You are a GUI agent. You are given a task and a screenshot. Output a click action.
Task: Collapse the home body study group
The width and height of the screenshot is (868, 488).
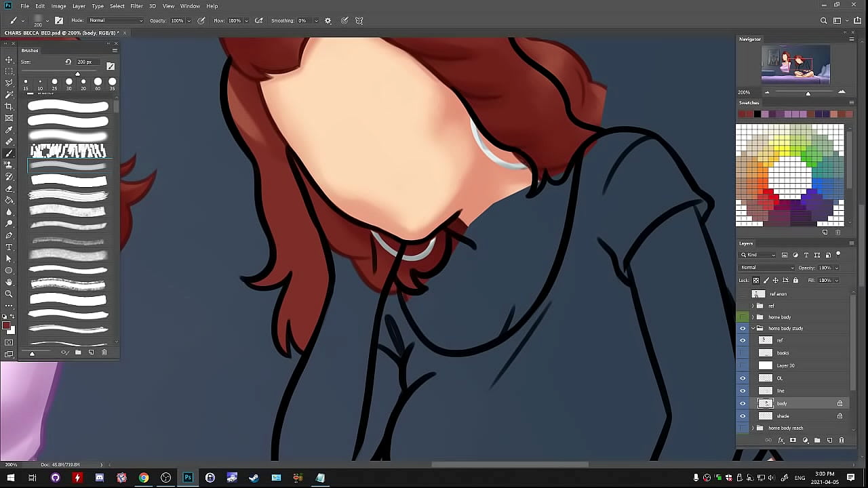(x=752, y=329)
